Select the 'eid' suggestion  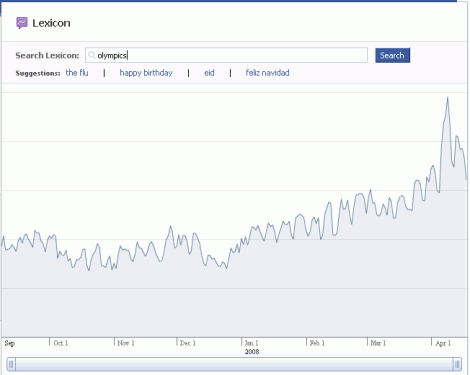click(209, 73)
